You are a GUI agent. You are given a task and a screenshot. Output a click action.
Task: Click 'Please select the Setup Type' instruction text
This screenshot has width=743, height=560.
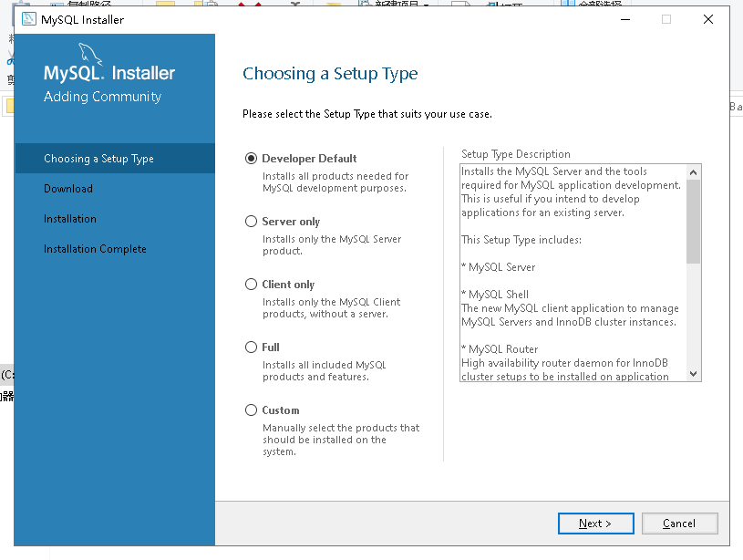point(367,114)
